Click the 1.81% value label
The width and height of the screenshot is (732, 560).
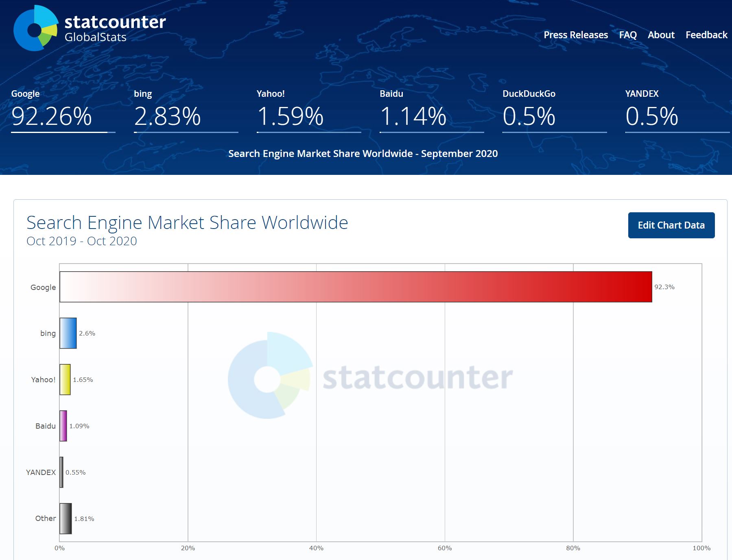point(84,519)
